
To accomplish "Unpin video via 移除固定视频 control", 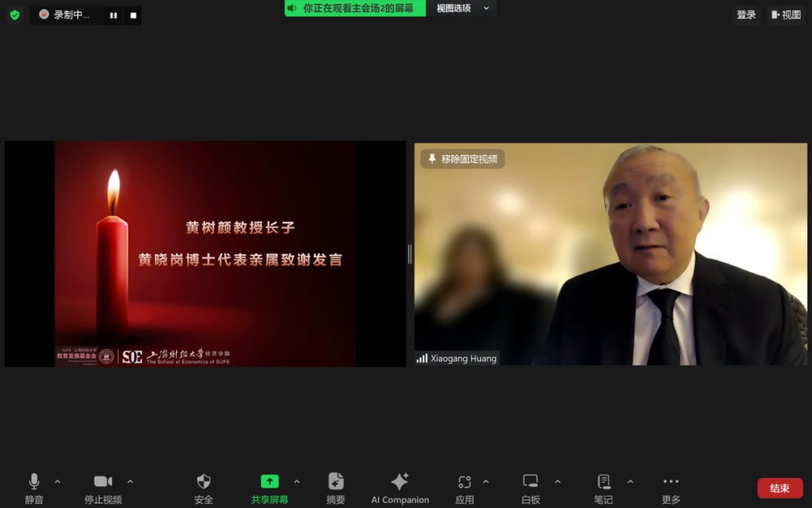I will tap(461, 158).
